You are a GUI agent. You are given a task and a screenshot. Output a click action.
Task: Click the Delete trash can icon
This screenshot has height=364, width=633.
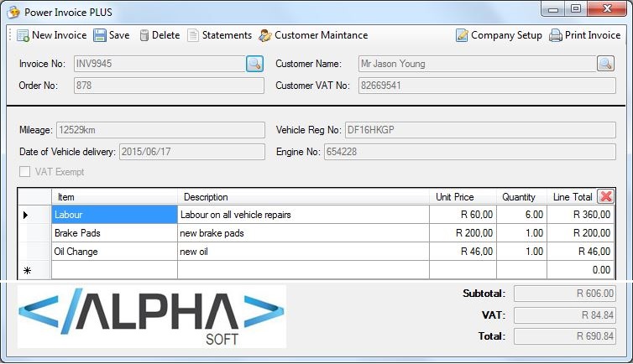click(144, 35)
